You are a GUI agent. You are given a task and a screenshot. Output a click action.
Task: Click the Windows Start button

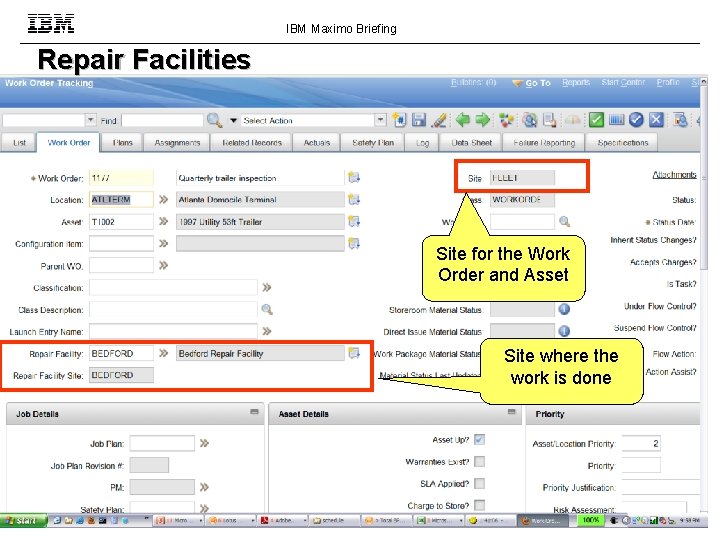pyautogui.click(x=23, y=521)
